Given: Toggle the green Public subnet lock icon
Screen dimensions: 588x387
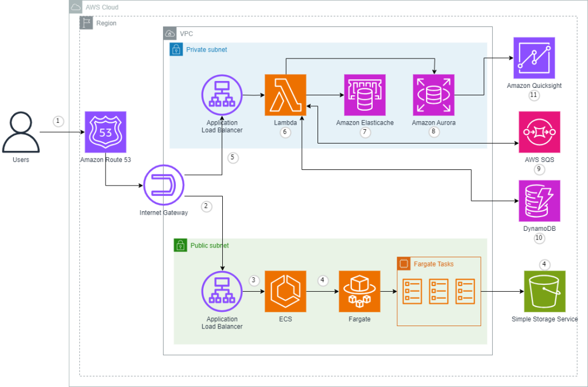Looking at the screenshot, I should (180, 245).
